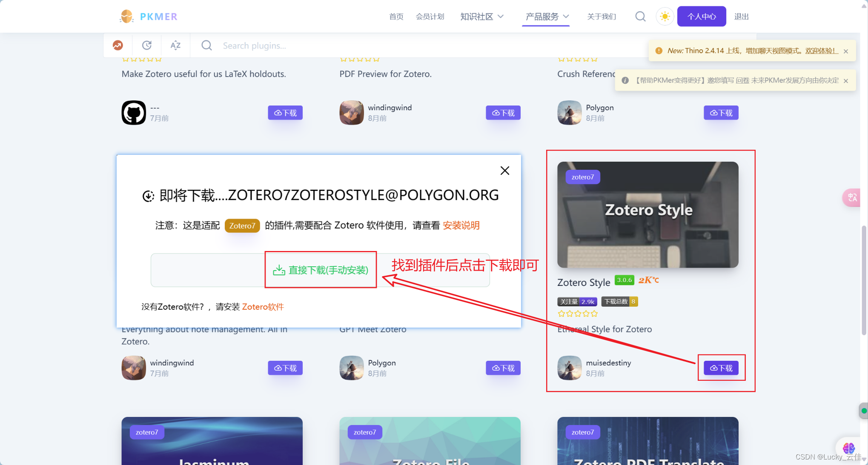Viewport: 868px width, 465px height.
Task: Open 会员计划 menu item
Action: point(430,17)
